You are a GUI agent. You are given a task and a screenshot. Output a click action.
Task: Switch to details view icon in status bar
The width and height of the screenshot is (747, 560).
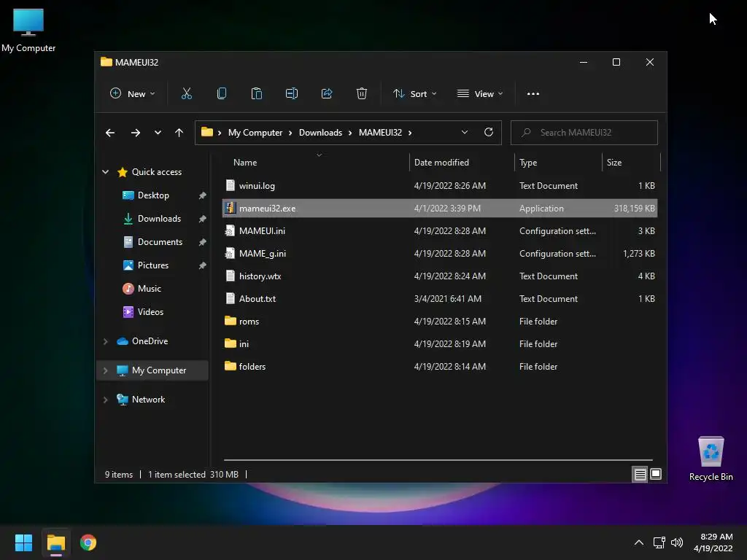tap(640, 474)
